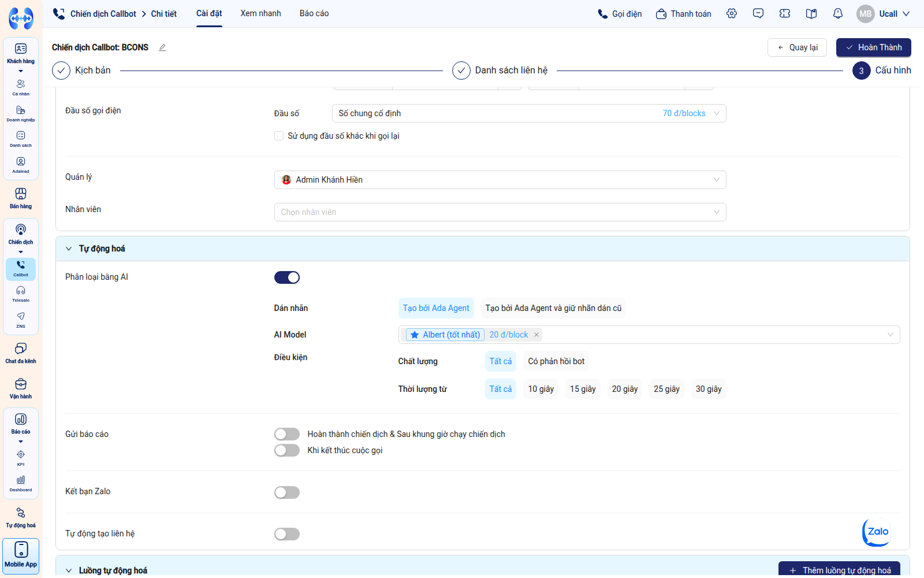Screen dimensions: 924x578
Task: Check Sử dụng đầu số khác khi gọi lại
Action: click(279, 136)
